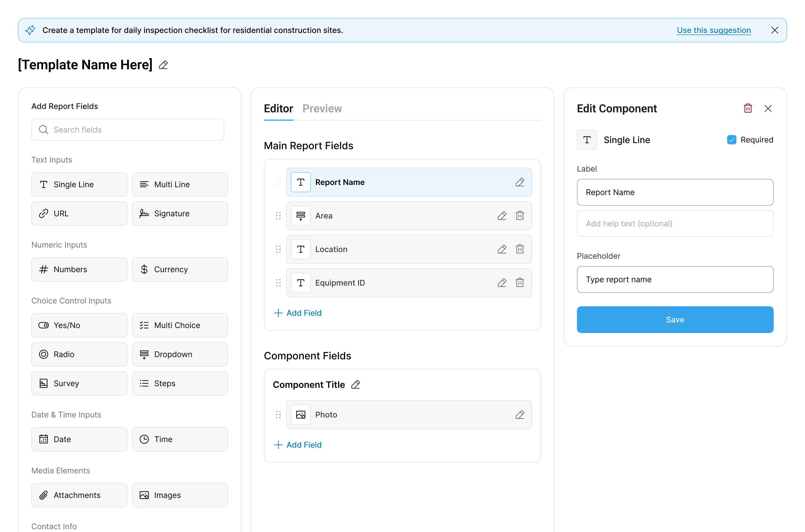Screen dimensions: 805x532
Task: Click red trash icon in Edit Component
Action: coord(748,109)
